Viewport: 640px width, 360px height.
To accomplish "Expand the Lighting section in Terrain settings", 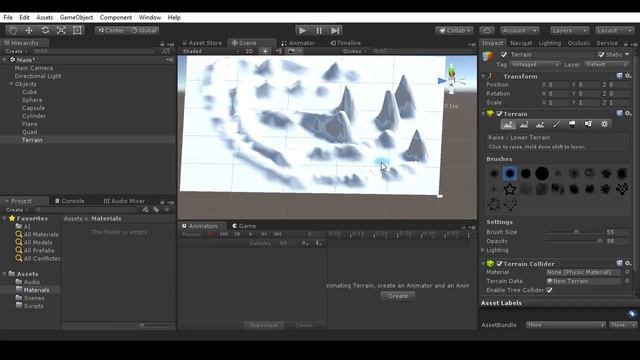I will (483, 250).
